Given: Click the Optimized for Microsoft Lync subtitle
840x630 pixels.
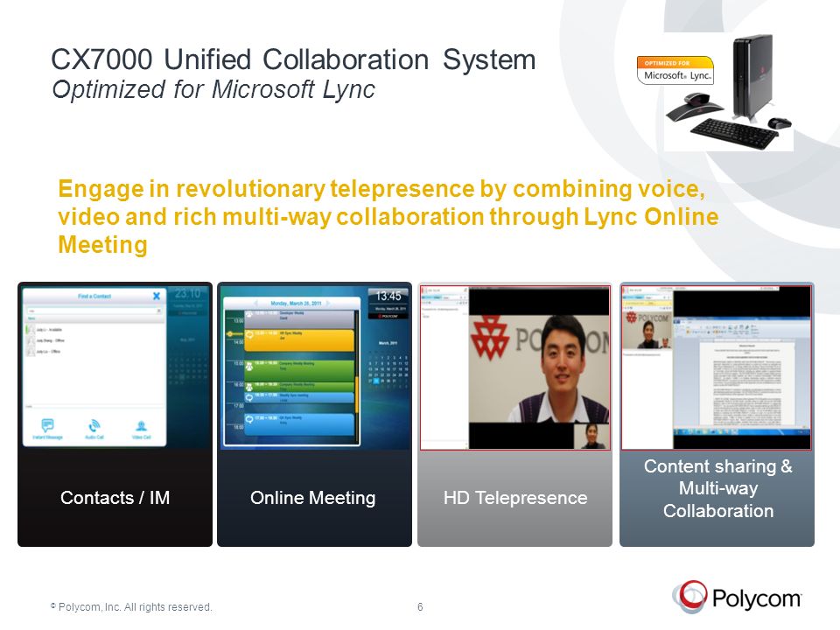Looking at the screenshot, I should click(x=213, y=89).
